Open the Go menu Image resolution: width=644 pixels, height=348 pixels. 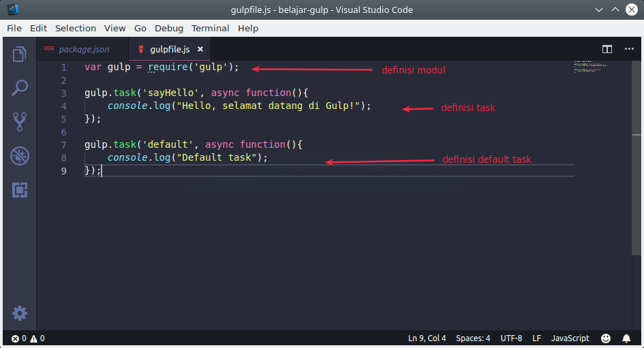pyautogui.click(x=140, y=29)
